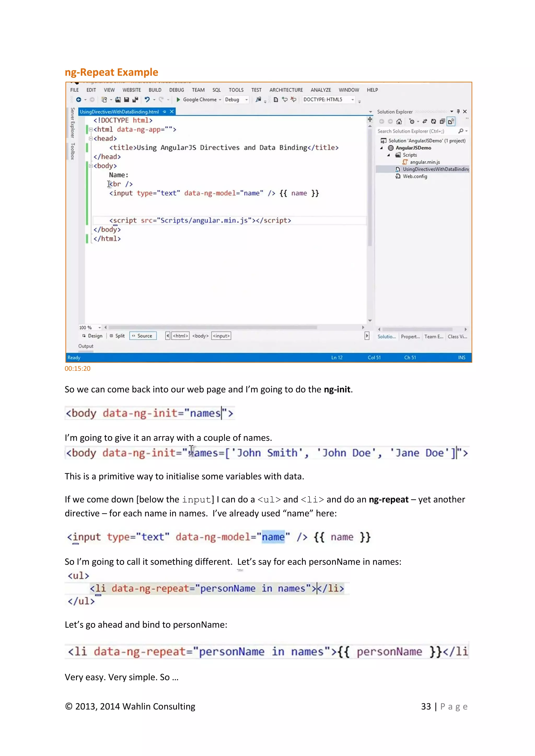Click the Save All toolbar icon
The height and width of the screenshot is (756, 535).
[x=135, y=99]
